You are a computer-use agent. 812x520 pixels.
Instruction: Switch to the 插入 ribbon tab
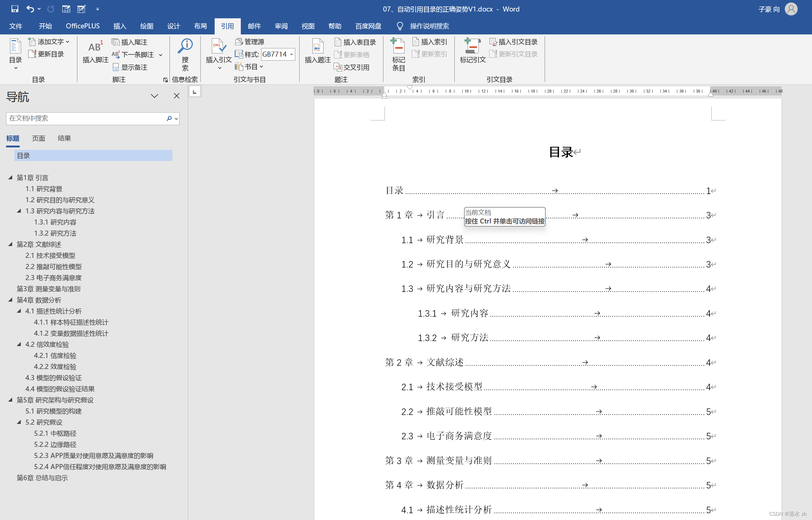pyautogui.click(x=120, y=26)
